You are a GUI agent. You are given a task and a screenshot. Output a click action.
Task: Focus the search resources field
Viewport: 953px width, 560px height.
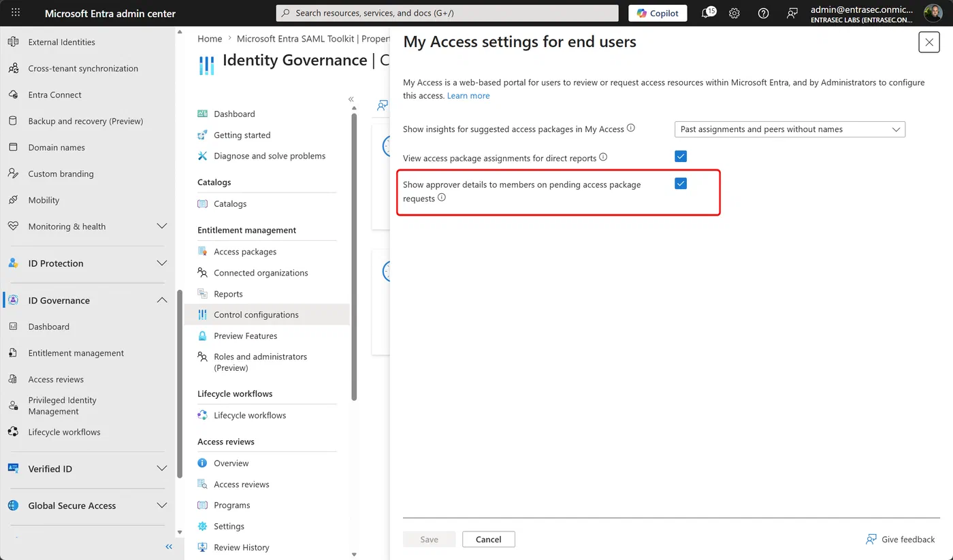[447, 13]
